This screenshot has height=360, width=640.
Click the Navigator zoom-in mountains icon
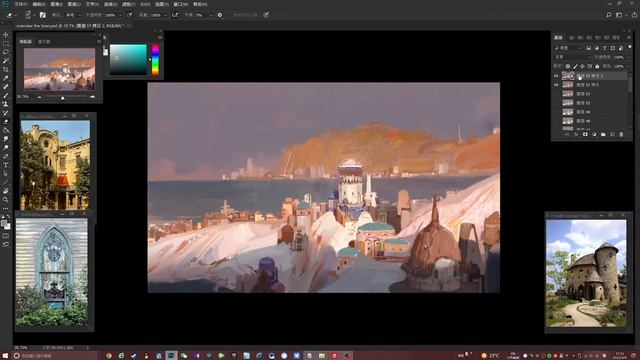click(92, 97)
